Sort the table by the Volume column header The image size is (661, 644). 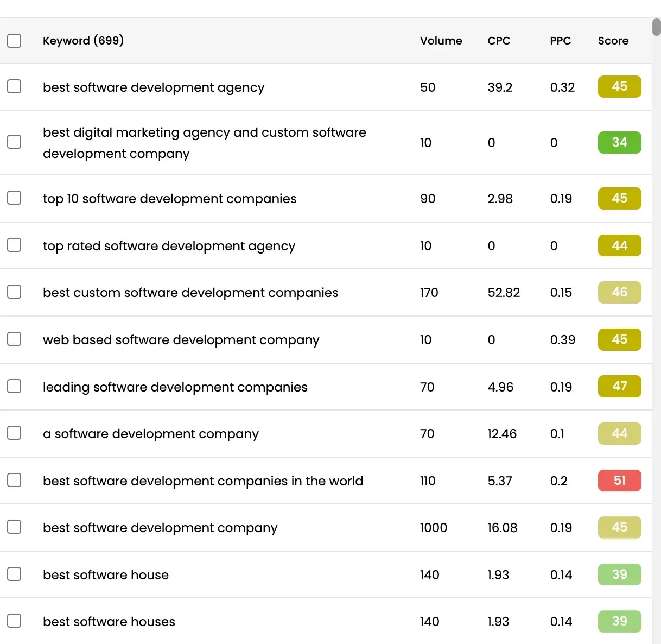pos(441,41)
